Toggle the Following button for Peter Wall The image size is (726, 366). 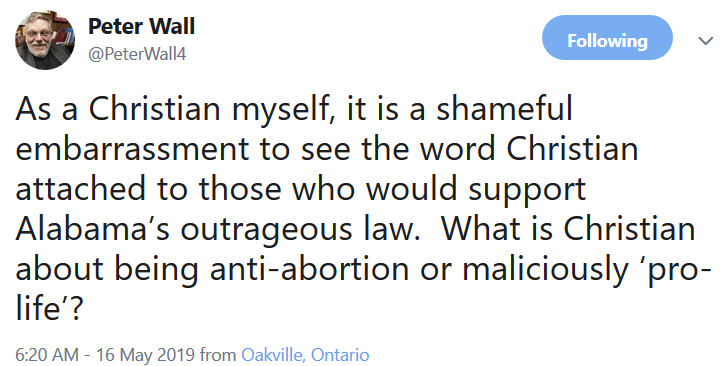607,38
